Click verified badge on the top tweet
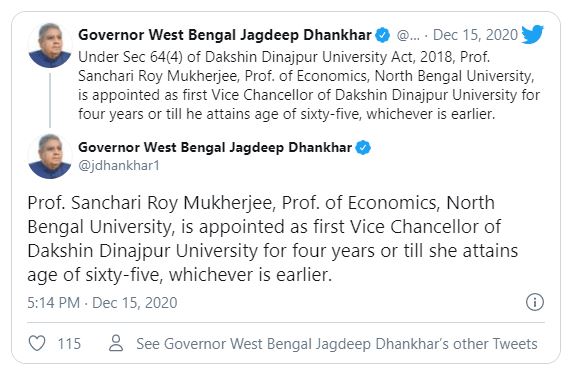 (382, 35)
